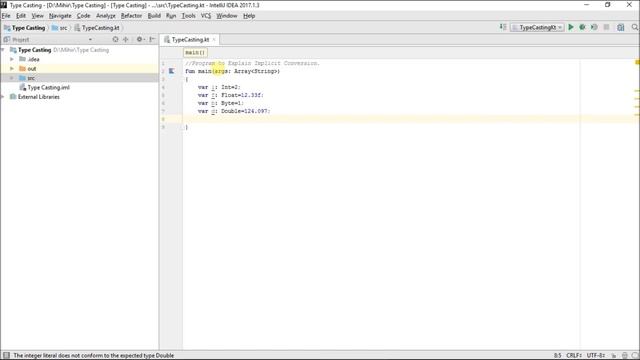Hide the Project tool window icon

[x=152, y=40]
